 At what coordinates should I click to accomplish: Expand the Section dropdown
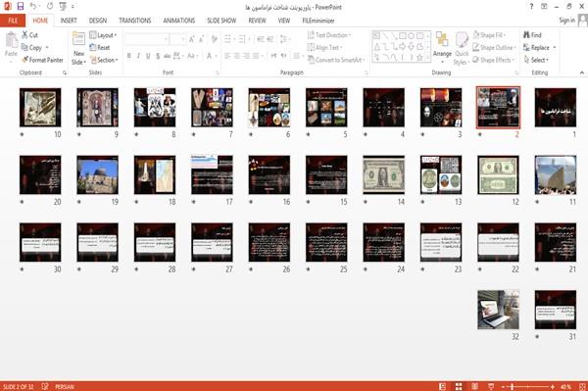click(104, 60)
